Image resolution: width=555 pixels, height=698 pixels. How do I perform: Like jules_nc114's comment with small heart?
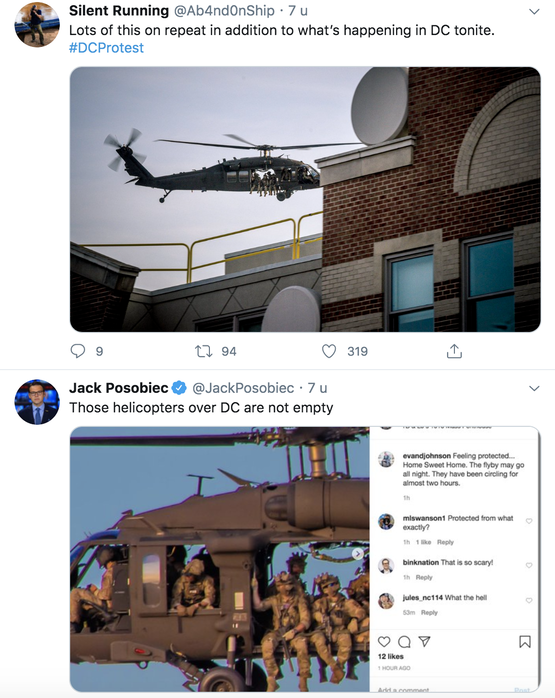(x=529, y=601)
